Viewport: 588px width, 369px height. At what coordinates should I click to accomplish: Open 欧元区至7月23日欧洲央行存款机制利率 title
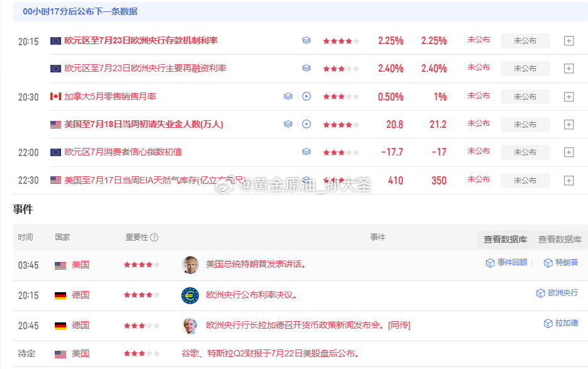click(x=141, y=40)
